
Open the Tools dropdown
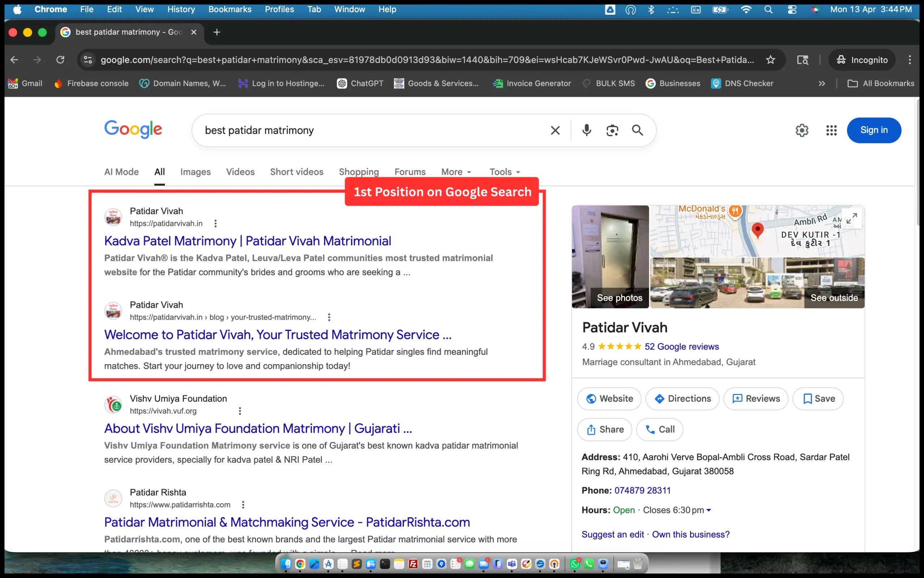[505, 172]
